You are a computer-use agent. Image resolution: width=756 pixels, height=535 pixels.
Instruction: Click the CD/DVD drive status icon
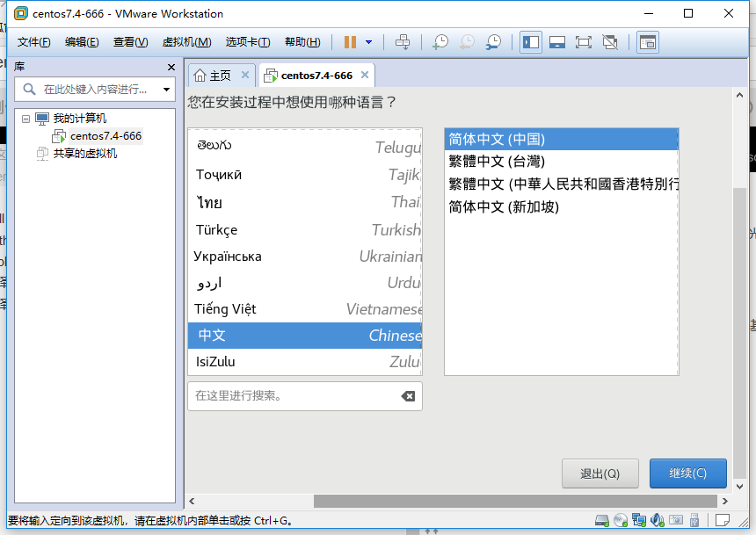coord(621,521)
